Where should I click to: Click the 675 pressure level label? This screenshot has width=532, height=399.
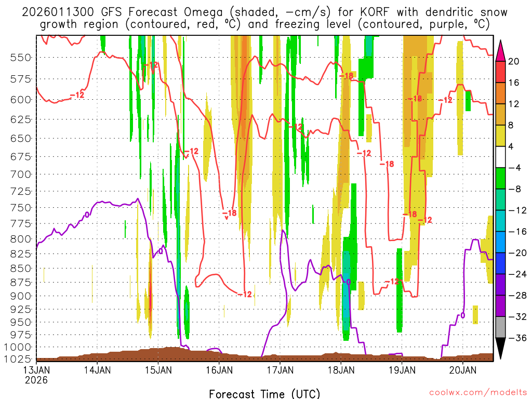point(20,157)
